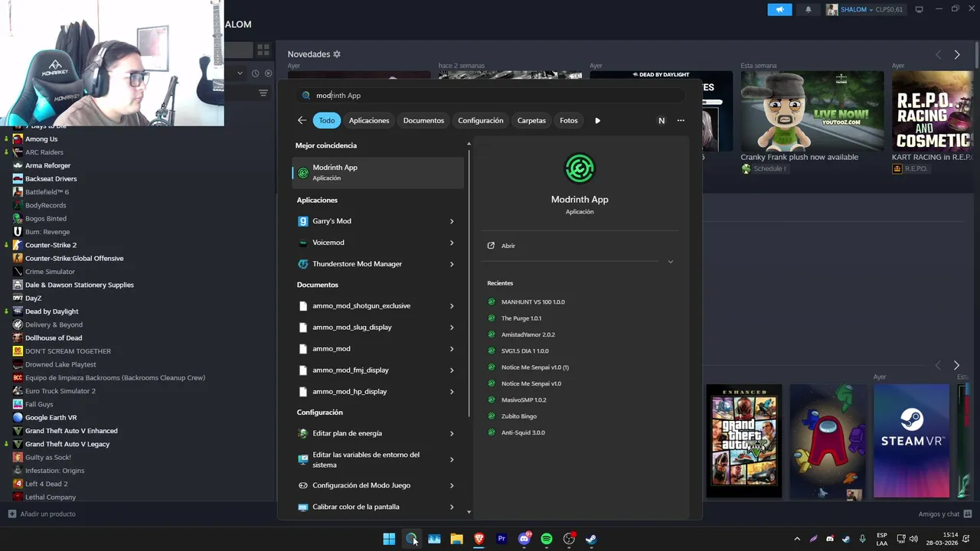Open Windows Start menu
This screenshot has width=980, height=551.
(x=389, y=539)
